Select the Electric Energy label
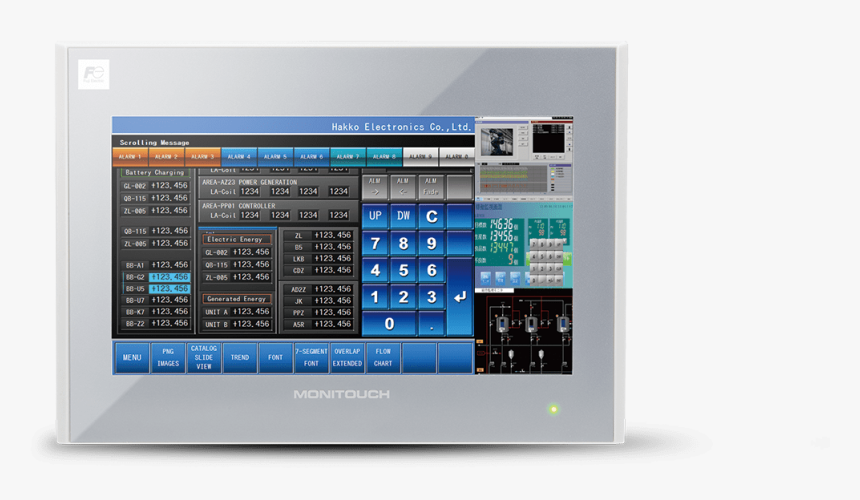Image resolution: width=860 pixels, height=500 pixels. (x=236, y=240)
